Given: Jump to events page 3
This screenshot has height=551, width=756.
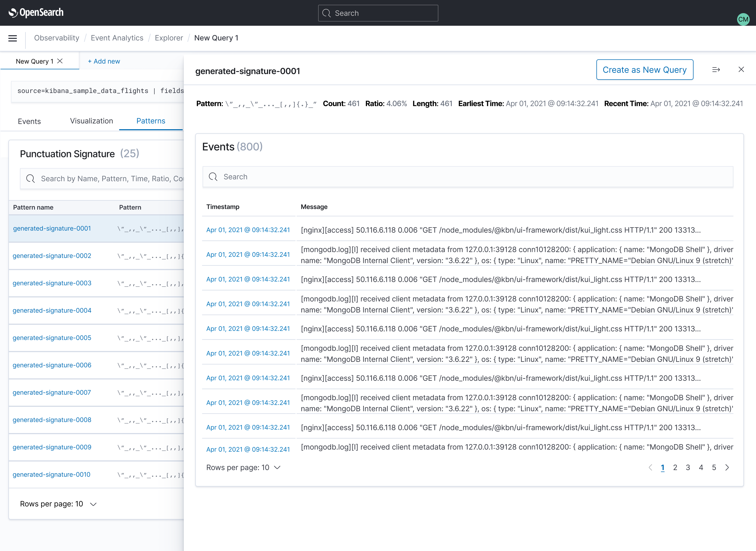Looking at the screenshot, I should point(688,467).
